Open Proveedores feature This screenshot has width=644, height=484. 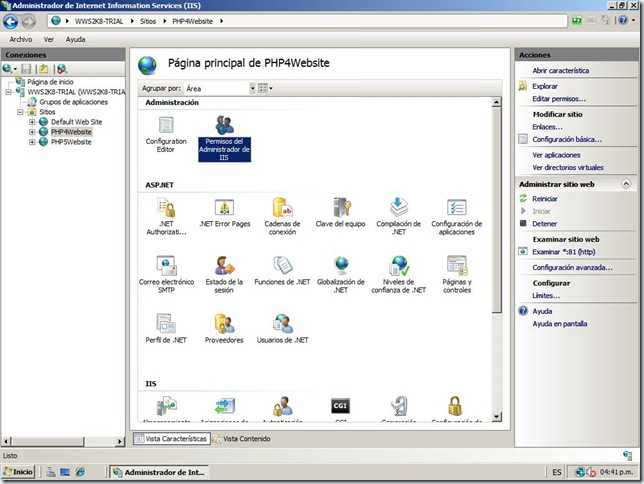224,329
